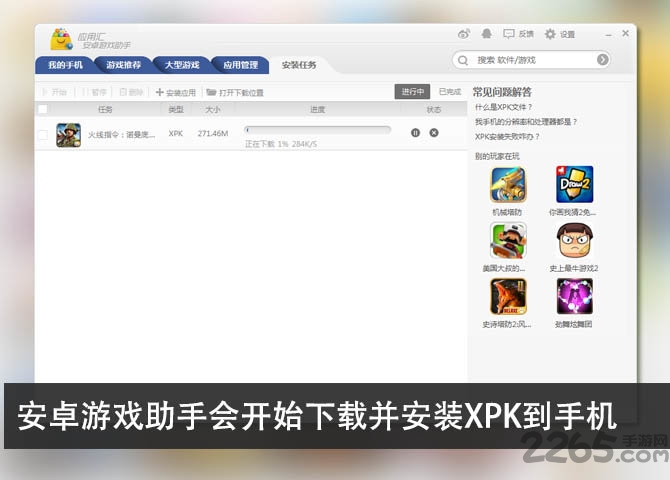Select the 安装任务 tab
670x480 pixels.
click(x=299, y=65)
